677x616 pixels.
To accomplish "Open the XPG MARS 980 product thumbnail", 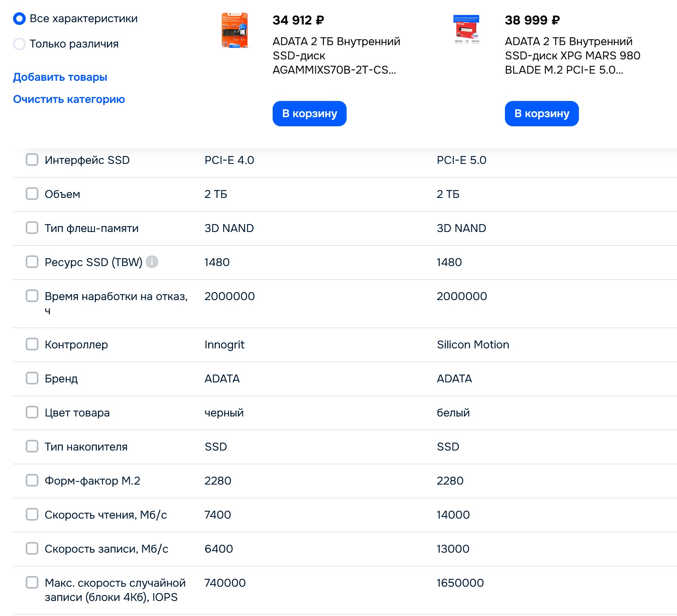I will (466, 30).
